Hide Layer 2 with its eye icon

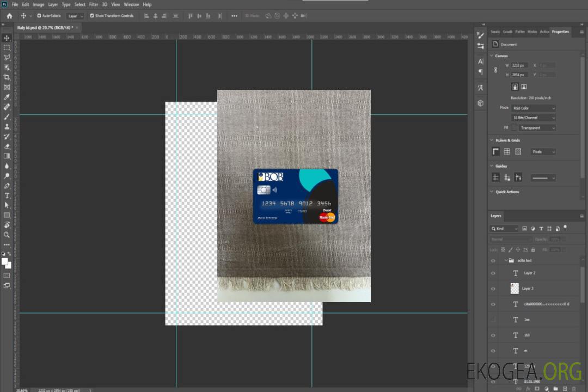(493, 273)
